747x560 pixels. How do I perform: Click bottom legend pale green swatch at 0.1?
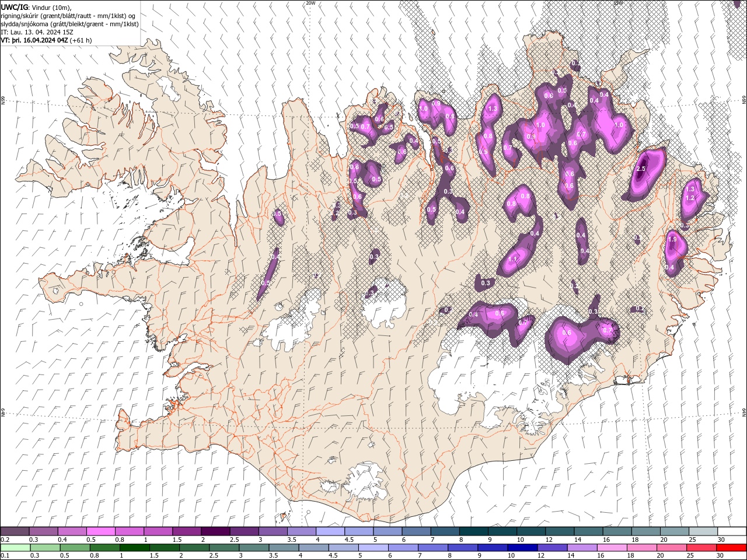click(x=15, y=548)
